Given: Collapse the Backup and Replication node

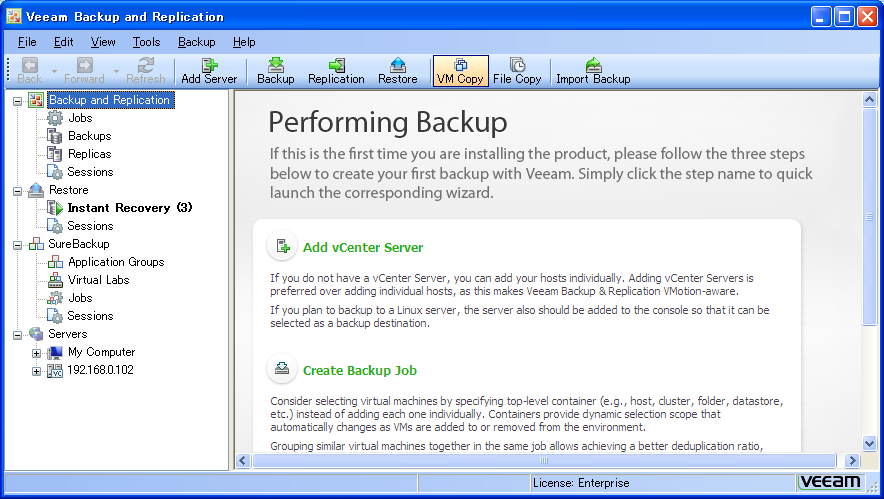Looking at the screenshot, I should point(17,101).
